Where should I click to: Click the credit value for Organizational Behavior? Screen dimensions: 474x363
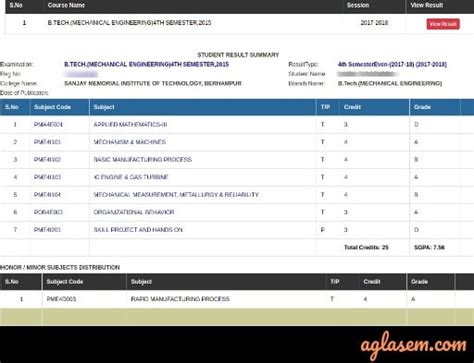point(346,212)
